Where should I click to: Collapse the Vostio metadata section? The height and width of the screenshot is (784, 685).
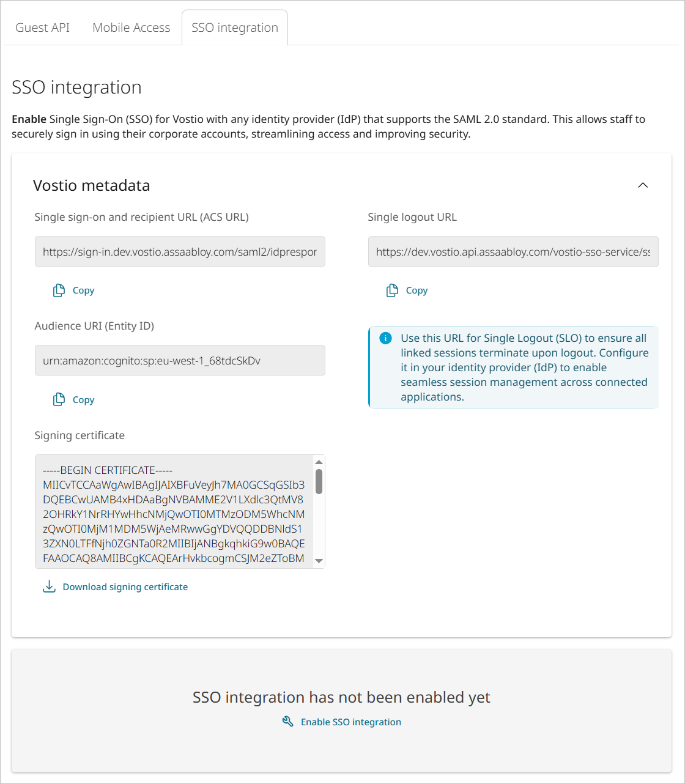coord(643,185)
